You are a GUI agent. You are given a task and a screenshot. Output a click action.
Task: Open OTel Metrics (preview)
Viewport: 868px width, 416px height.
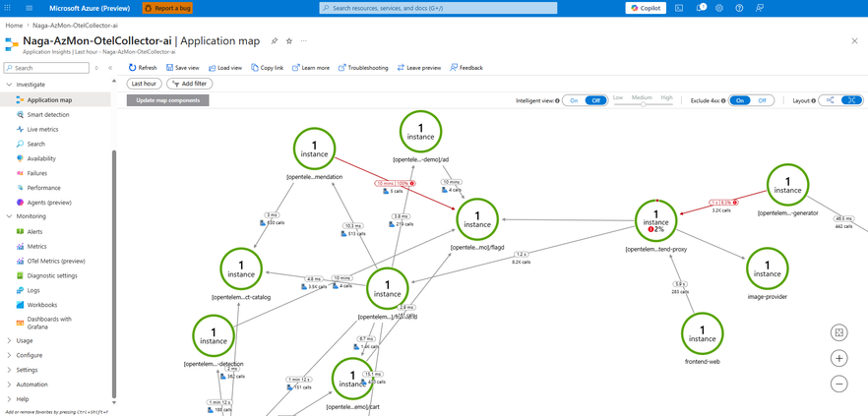tap(56, 262)
